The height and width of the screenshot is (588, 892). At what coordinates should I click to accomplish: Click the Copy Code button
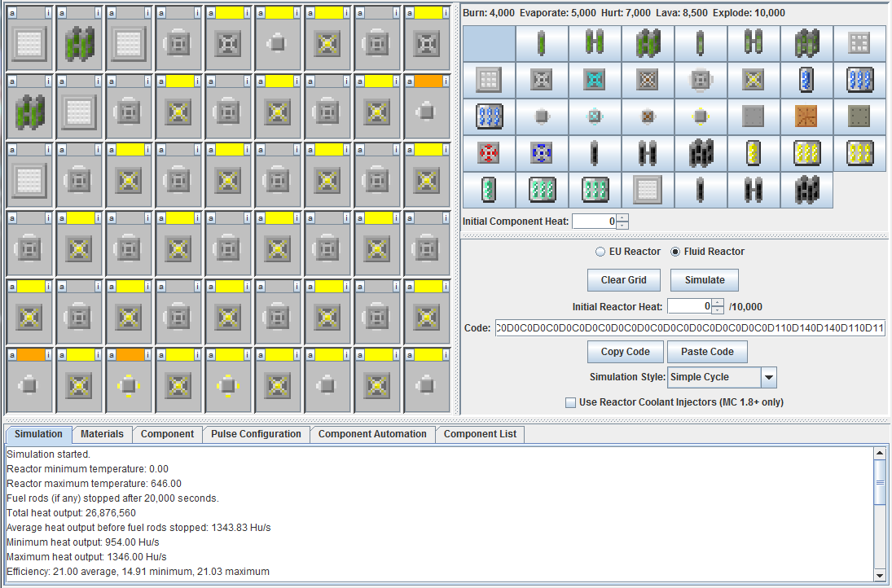[625, 352]
